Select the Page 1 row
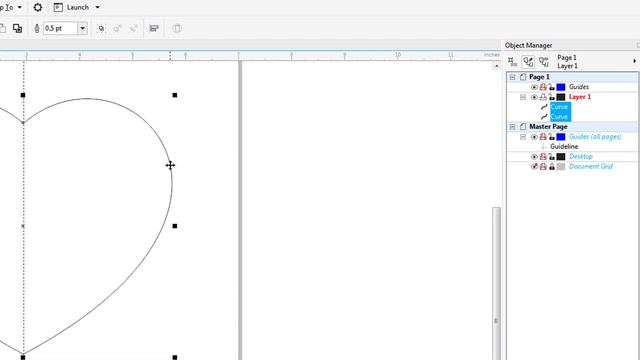The width and height of the screenshot is (640, 360). pos(572,77)
